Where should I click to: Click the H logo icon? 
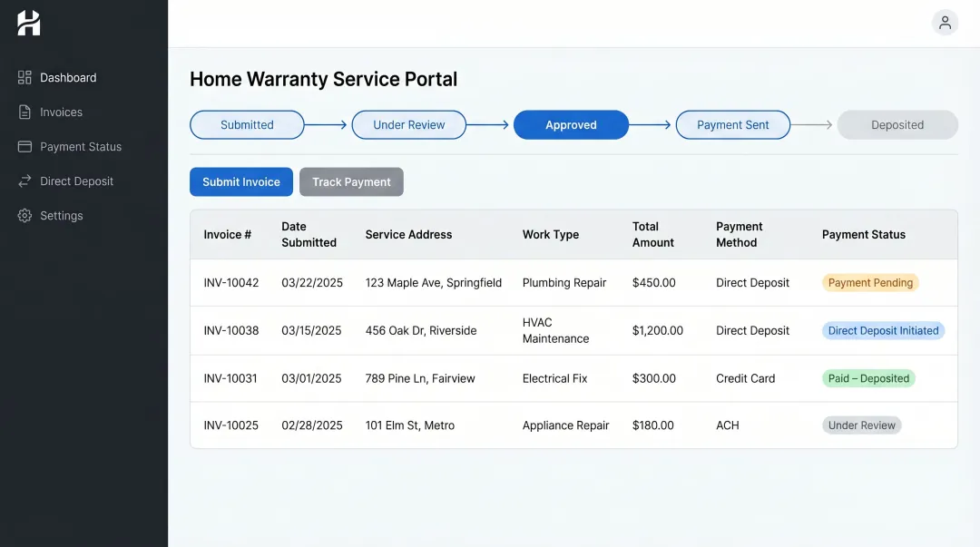[29, 23]
